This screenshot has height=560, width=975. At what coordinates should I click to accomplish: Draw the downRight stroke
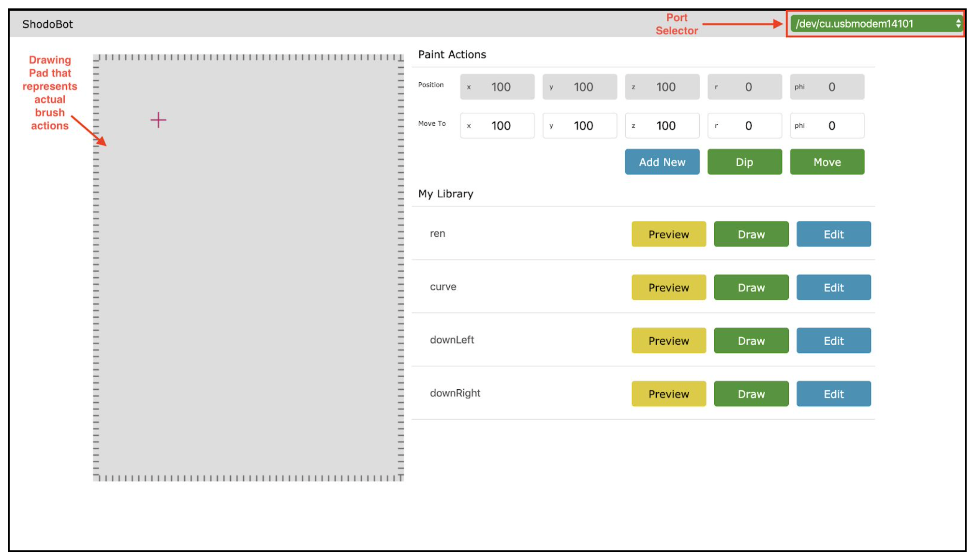pyautogui.click(x=751, y=394)
